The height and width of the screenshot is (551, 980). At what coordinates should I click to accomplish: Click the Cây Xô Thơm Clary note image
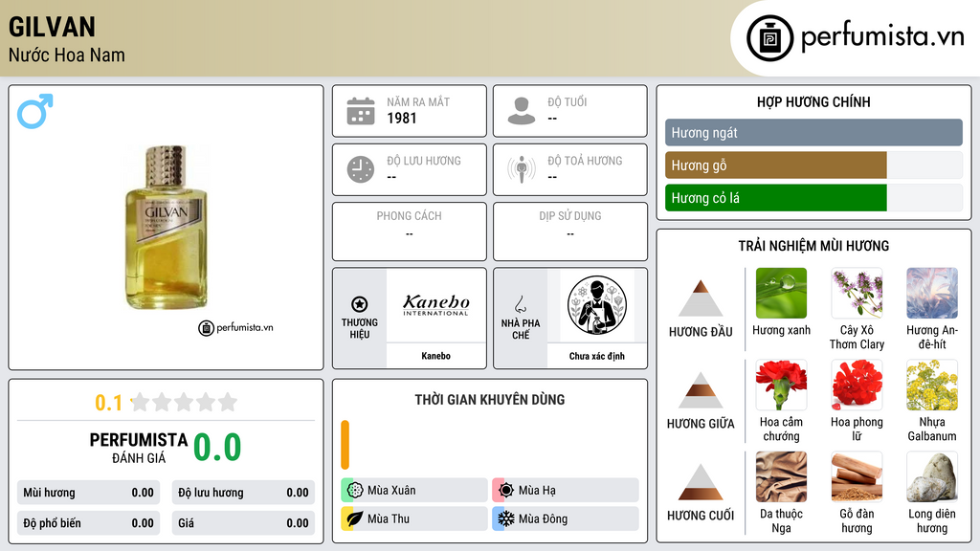click(857, 293)
